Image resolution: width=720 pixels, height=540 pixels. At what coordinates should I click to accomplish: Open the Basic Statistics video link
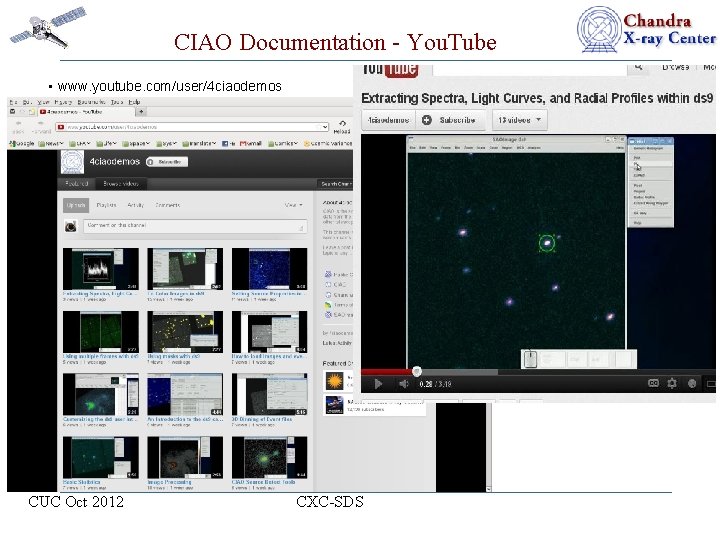pos(81,482)
